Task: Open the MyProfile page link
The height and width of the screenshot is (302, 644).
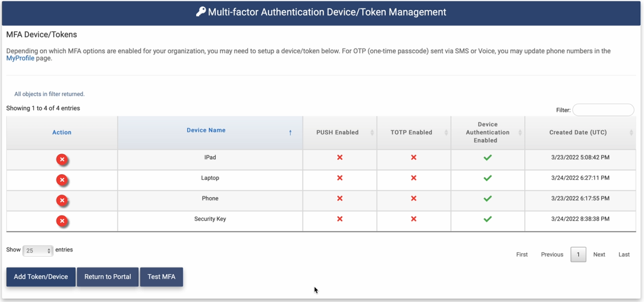Action: point(21,58)
